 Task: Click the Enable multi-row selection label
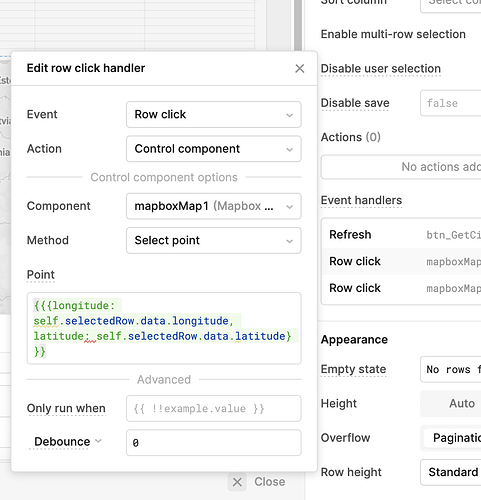coord(393,34)
